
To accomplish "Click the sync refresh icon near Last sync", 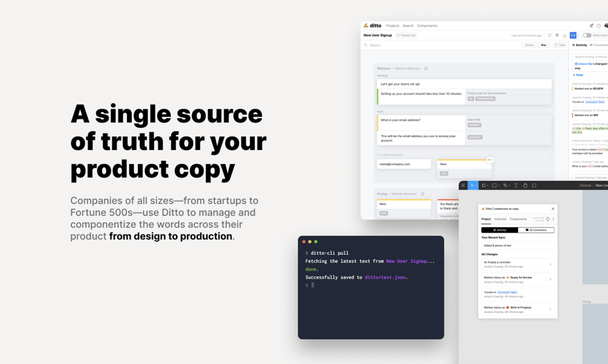I will (550, 35).
